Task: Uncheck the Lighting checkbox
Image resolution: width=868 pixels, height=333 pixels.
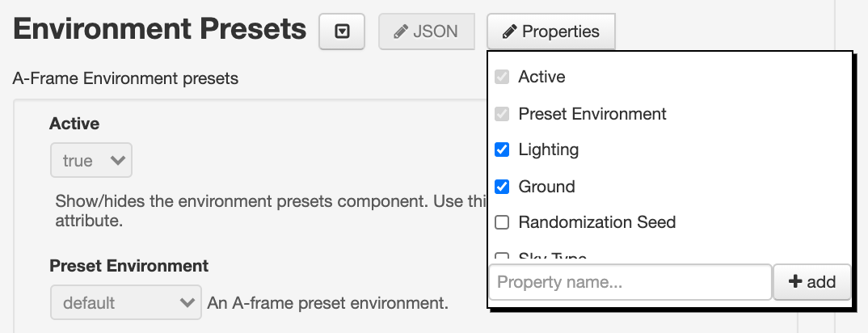Action: [502, 150]
